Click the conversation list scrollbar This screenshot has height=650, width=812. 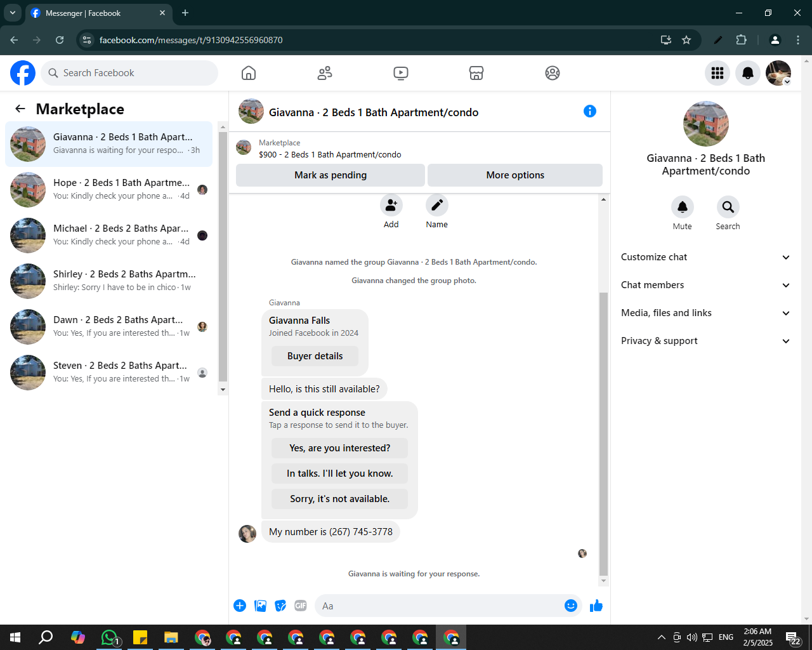(223, 258)
